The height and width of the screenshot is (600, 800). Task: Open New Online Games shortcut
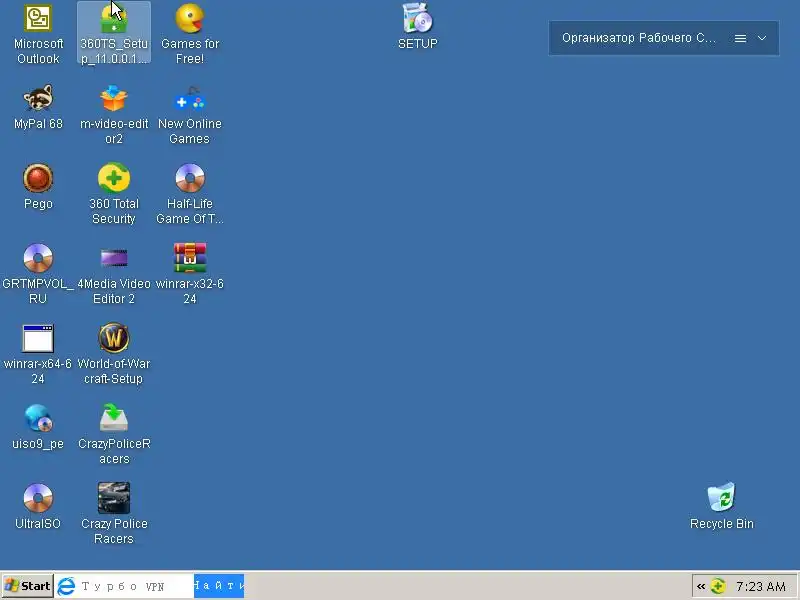[x=190, y=115]
